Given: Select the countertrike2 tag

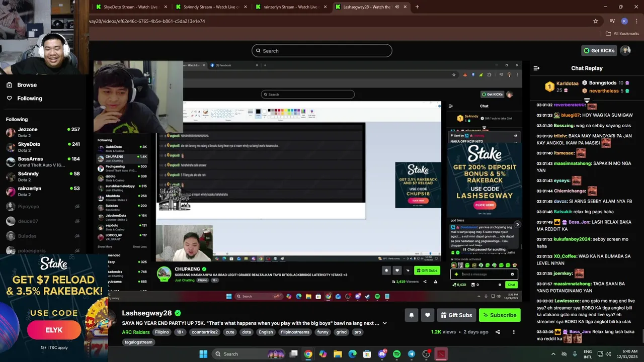Looking at the screenshot, I should [x=205, y=332].
